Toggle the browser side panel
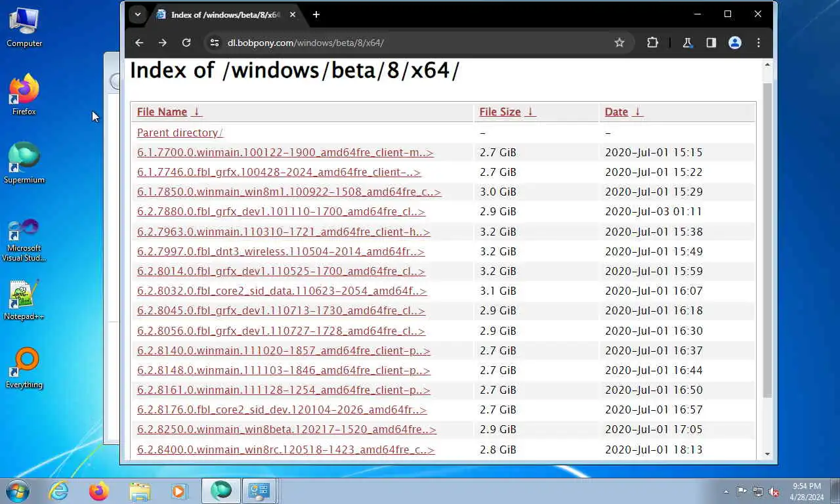 pyautogui.click(x=711, y=43)
